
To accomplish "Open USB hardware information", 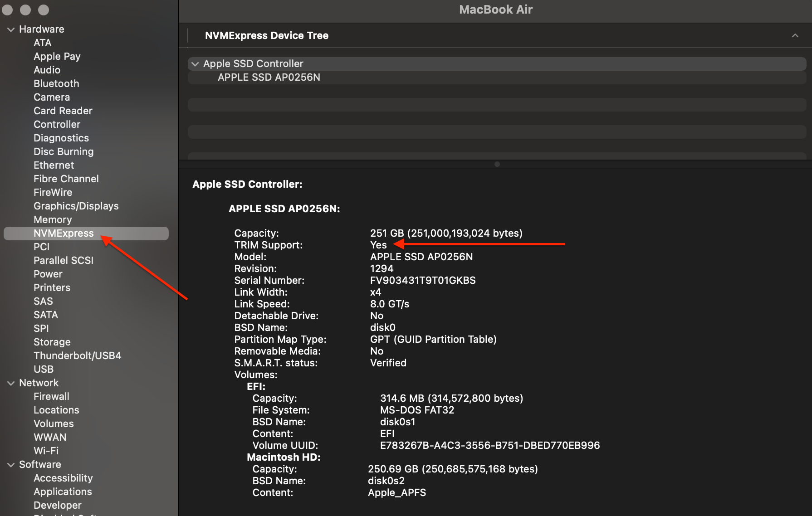I will coord(44,369).
